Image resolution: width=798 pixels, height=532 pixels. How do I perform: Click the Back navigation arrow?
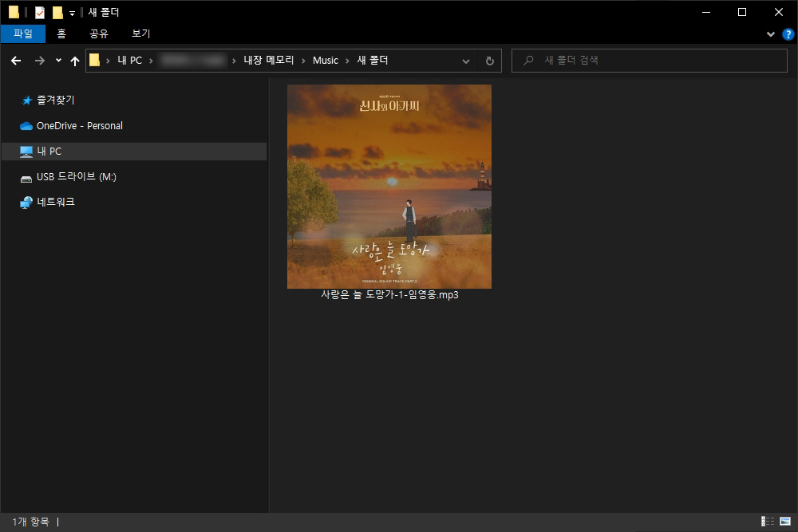16,61
